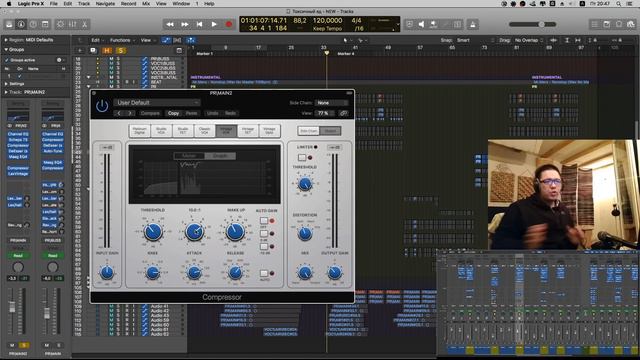Go to beginning of project
Screen dimensions: 640x360
coord(199,24)
